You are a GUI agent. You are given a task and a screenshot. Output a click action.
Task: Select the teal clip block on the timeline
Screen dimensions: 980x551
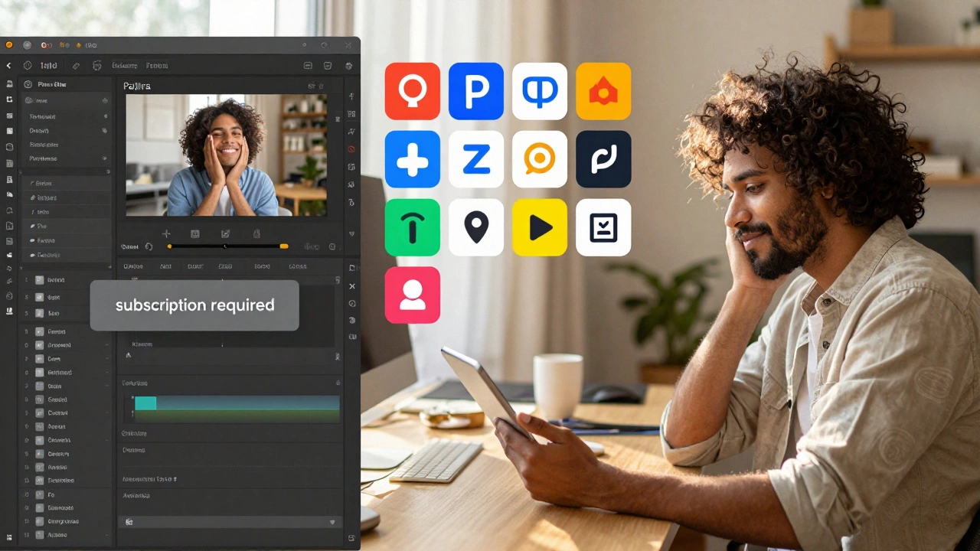click(145, 403)
